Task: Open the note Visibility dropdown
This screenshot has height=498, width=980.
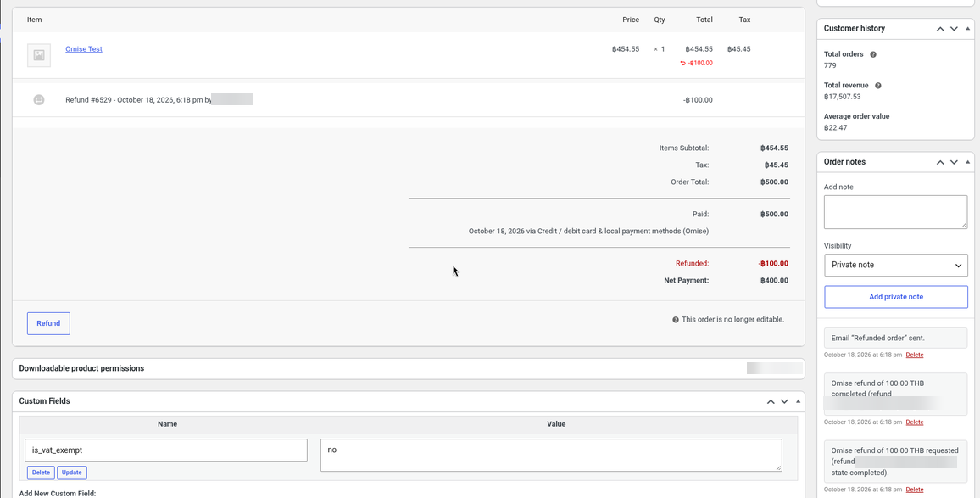Action: pos(895,266)
